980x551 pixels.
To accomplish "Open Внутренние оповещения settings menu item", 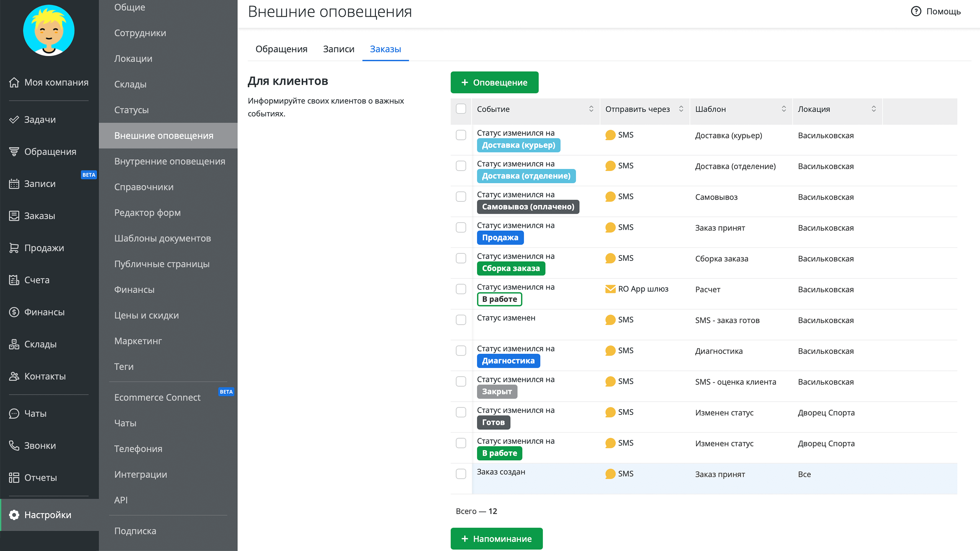I will 170,161.
